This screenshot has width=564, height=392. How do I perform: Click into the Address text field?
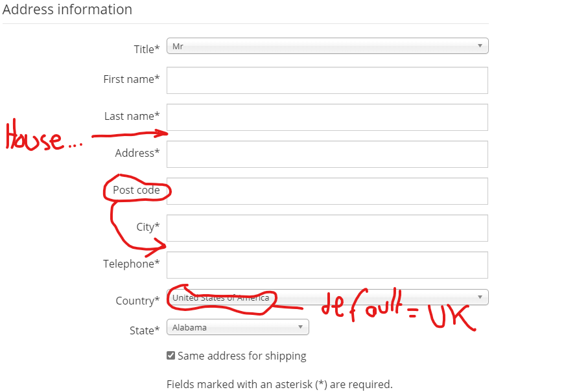[x=327, y=154]
